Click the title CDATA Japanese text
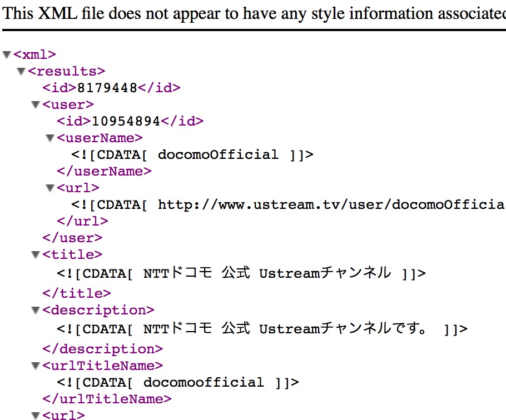 click(267, 273)
